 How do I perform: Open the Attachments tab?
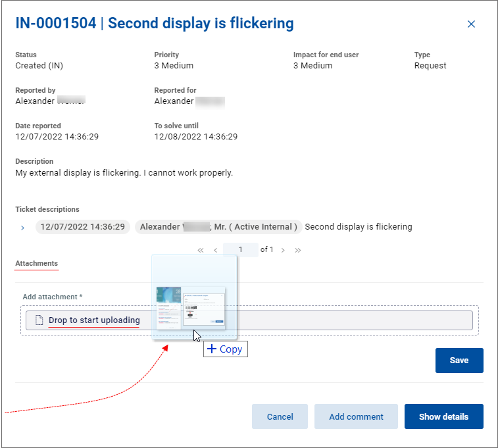(37, 263)
